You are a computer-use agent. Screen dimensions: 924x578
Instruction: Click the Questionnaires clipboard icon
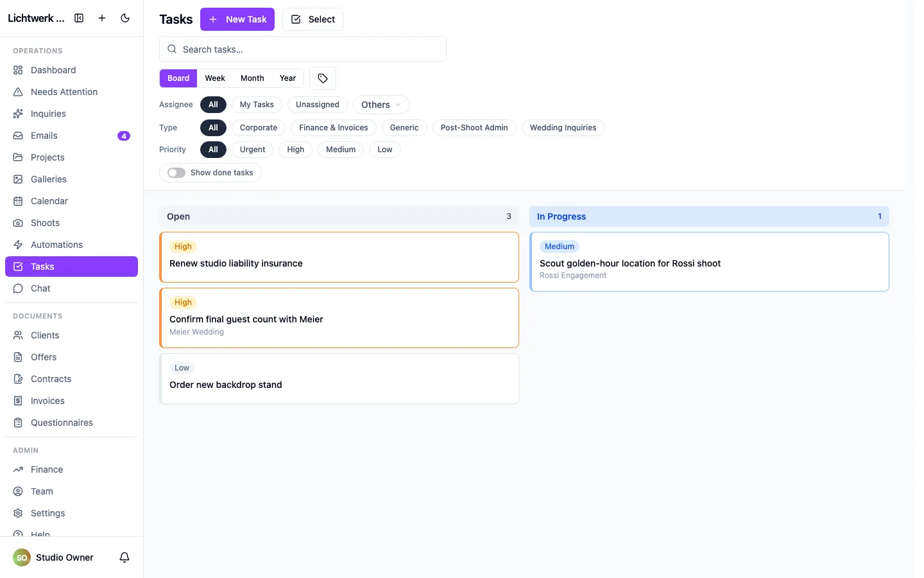point(18,423)
